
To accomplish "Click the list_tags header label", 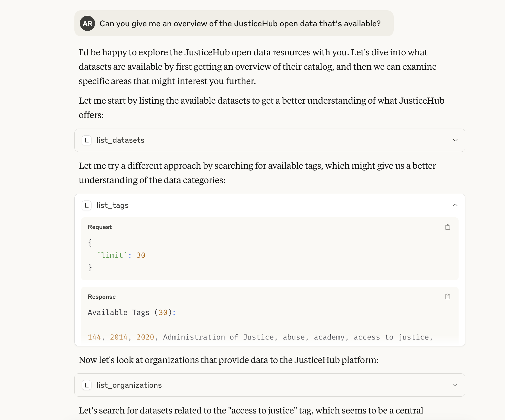I will click(112, 205).
